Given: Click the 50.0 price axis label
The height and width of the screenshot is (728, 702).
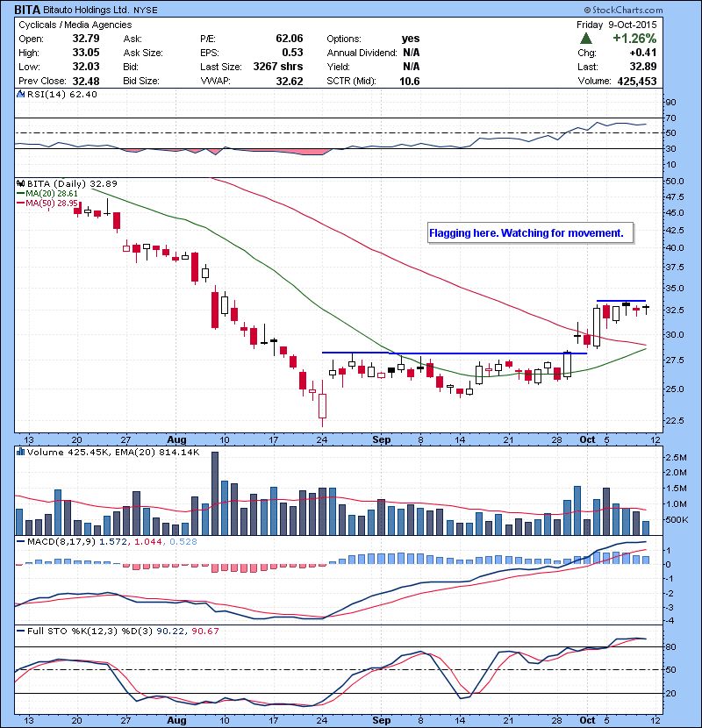Looking at the screenshot, I should coord(675,181).
